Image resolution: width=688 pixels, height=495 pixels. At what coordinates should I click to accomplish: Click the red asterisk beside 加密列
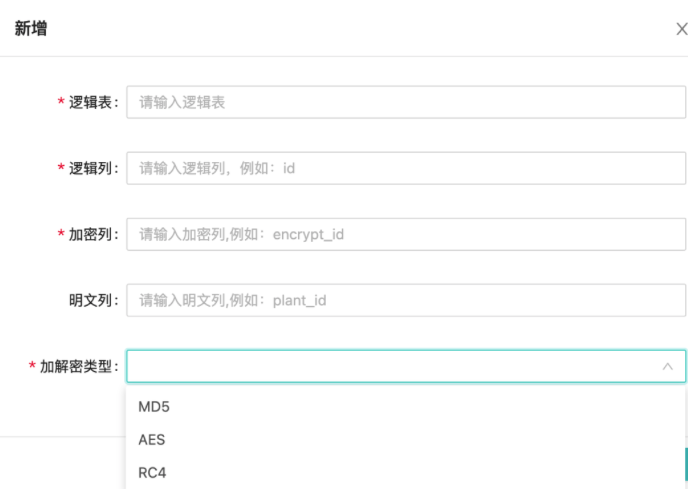pyautogui.click(x=61, y=235)
